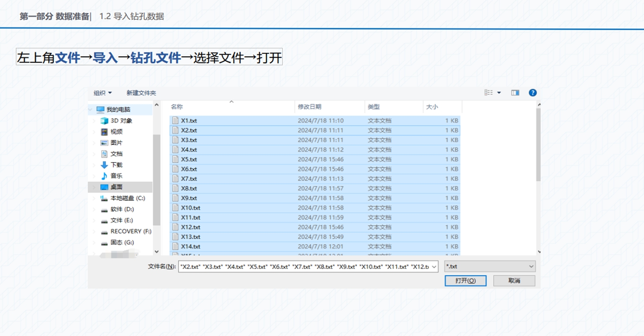Expand the file name history dropdown
Image resolution: width=644 pixels, height=336 pixels.
(434, 267)
